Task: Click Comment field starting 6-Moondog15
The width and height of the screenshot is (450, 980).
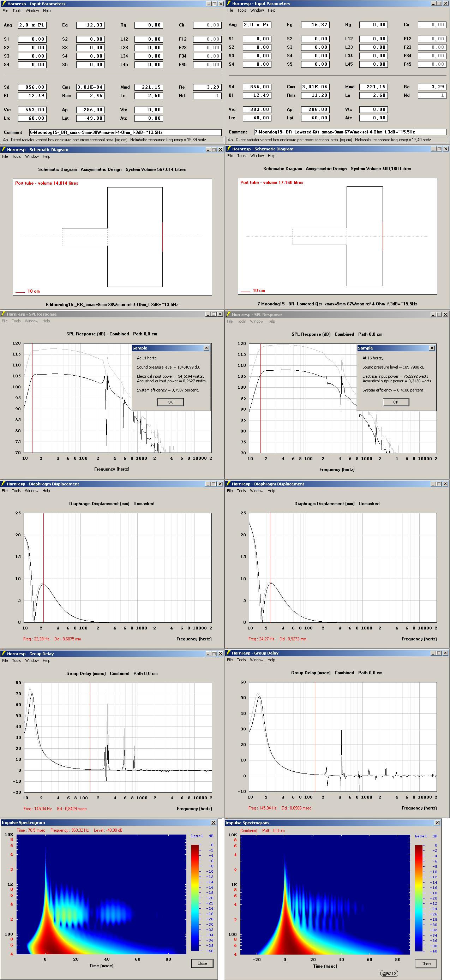Action: click(126, 132)
